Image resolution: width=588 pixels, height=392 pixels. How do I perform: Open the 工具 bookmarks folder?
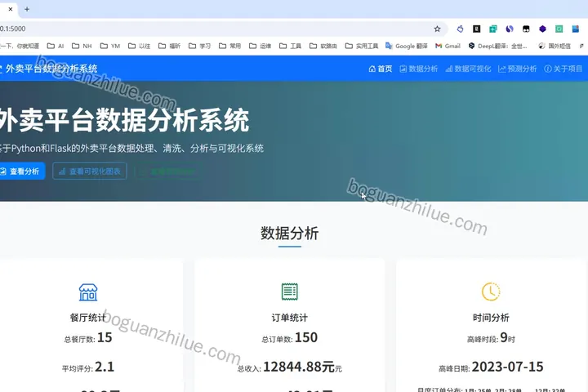[290, 46]
